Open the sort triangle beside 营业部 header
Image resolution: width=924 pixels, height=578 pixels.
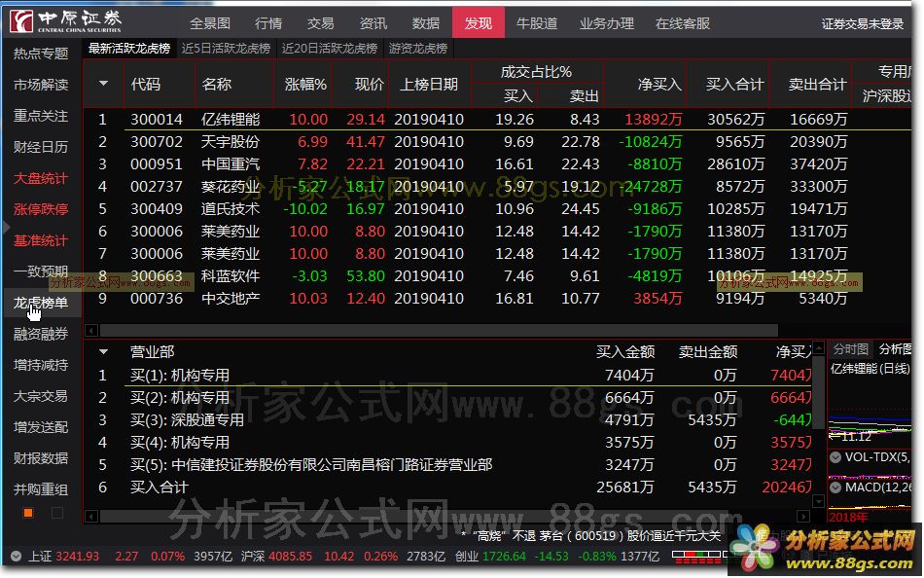(x=103, y=351)
